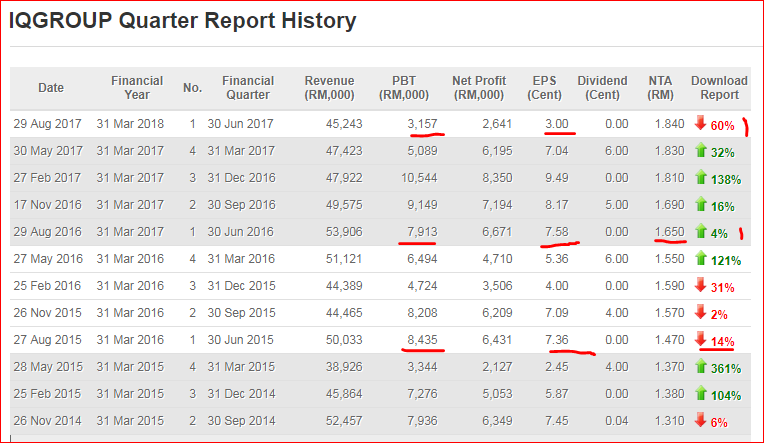
Task: Select the date cell 27 May 2016
Action: coord(48,259)
